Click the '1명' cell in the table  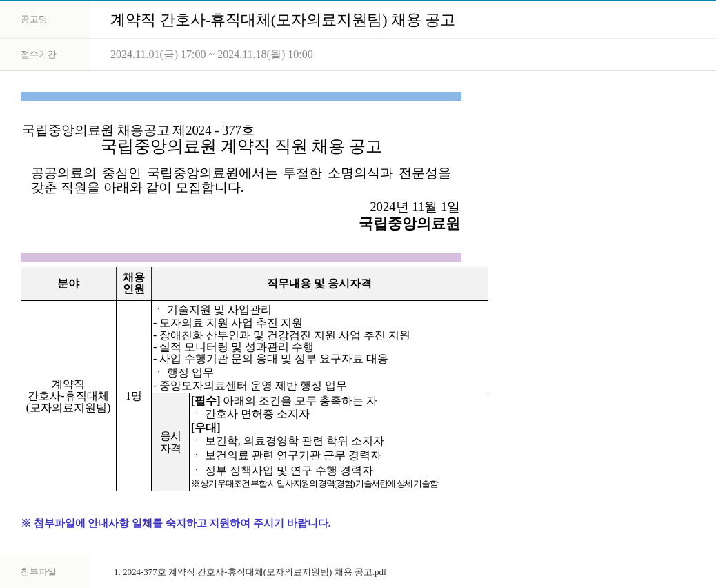(x=134, y=396)
